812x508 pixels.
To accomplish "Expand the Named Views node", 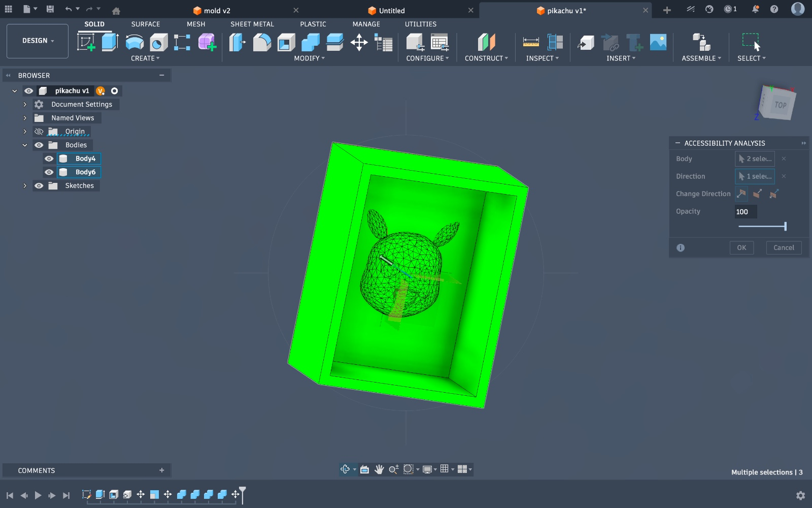I will point(25,118).
